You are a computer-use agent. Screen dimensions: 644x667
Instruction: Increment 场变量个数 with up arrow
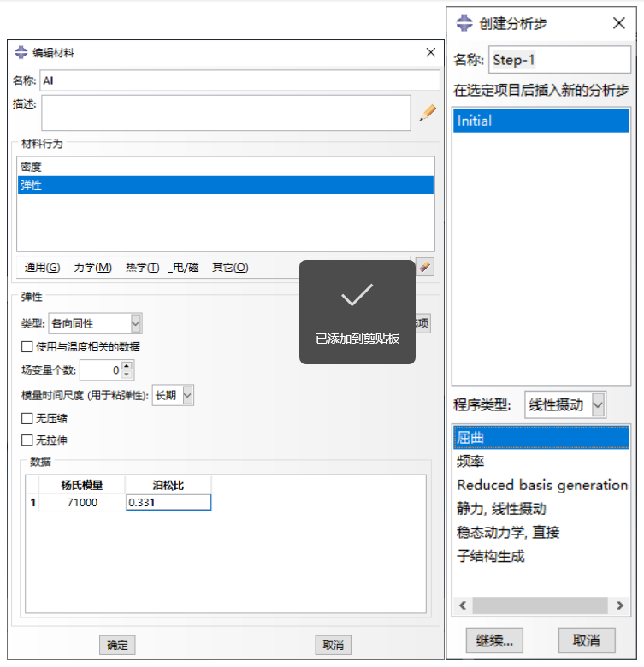point(127,366)
